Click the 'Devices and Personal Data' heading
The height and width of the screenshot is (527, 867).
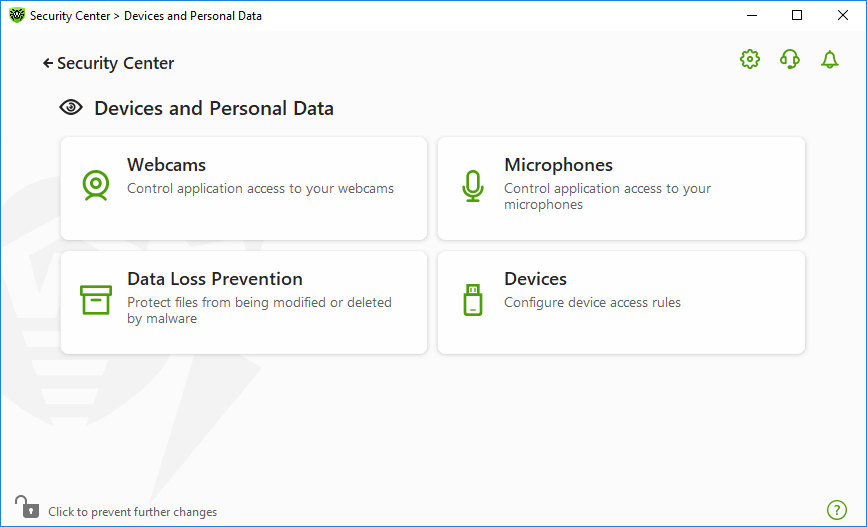[x=214, y=108]
